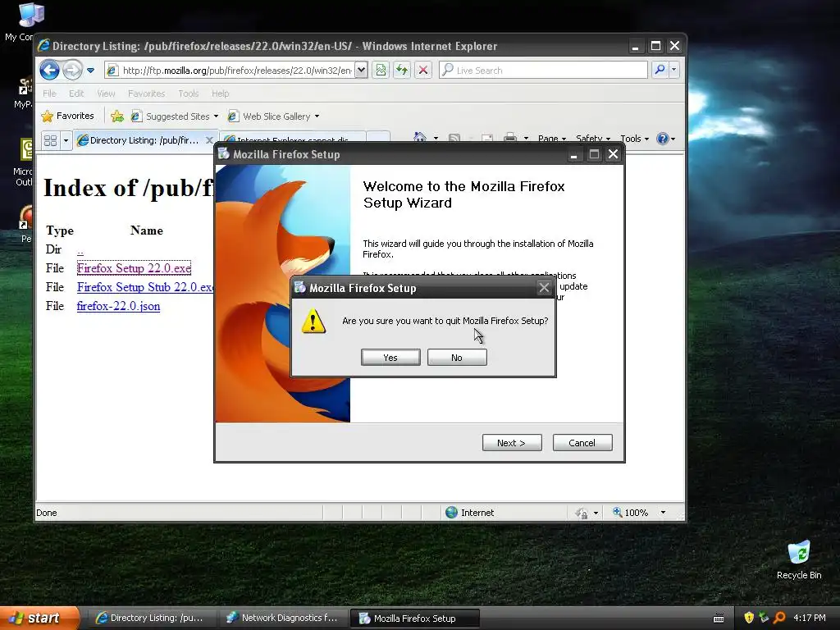Click the IE address bar URL field
Screen dimensions: 840x630
[230, 71]
